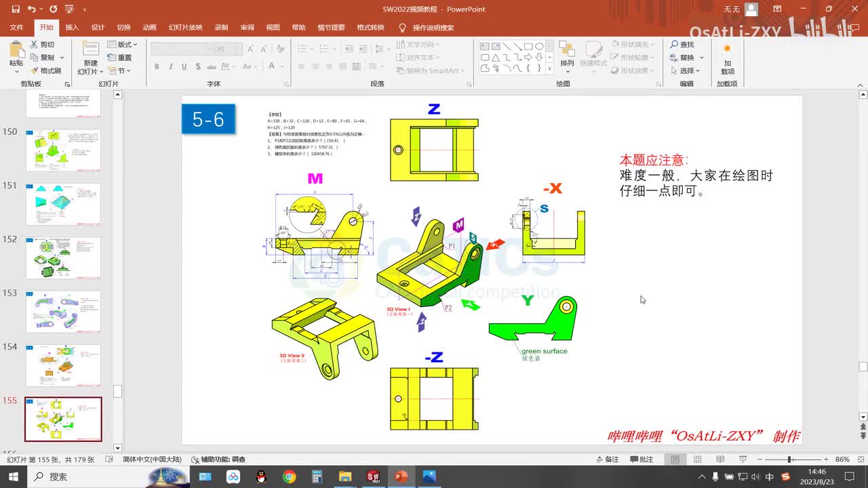Click the zoom in plus button
Viewport: 868px width, 488px height.
tap(825, 460)
